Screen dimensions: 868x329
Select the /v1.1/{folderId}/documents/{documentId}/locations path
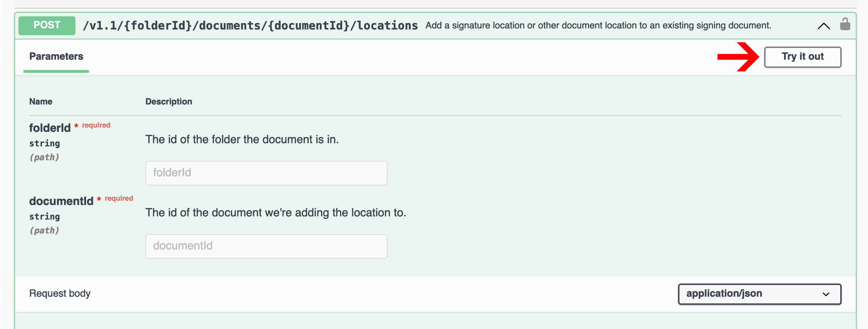pos(250,25)
